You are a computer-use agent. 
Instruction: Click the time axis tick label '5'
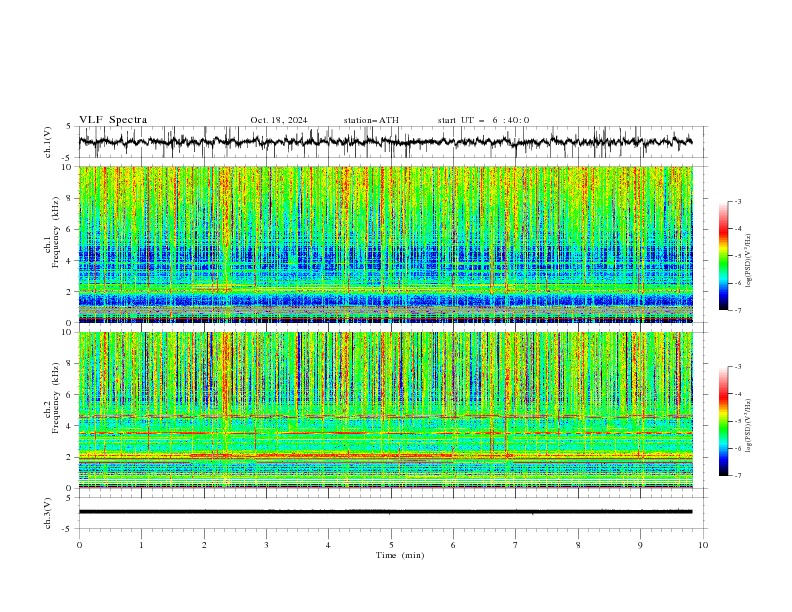click(391, 545)
